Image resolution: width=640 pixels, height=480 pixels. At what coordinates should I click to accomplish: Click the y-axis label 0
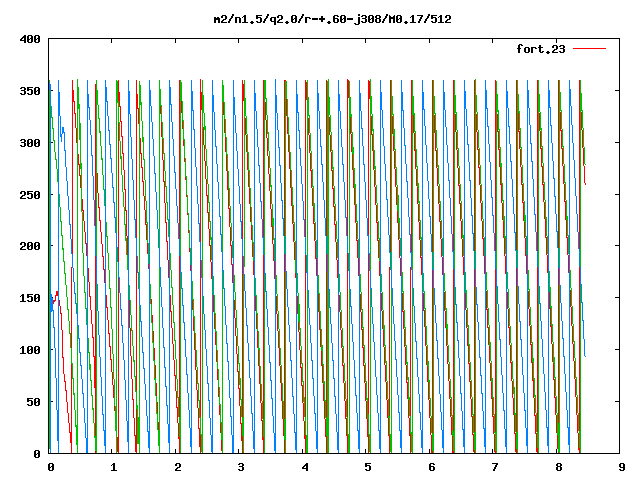pos(37,454)
